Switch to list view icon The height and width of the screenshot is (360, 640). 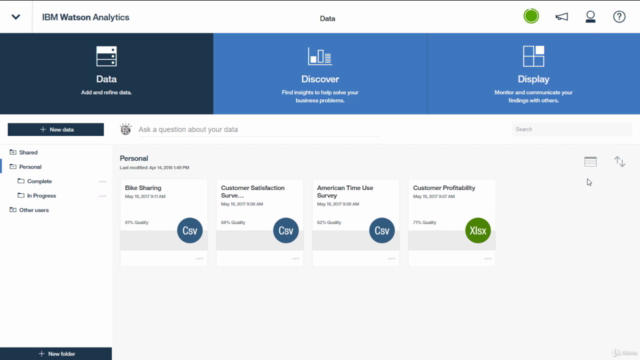(x=590, y=162)
